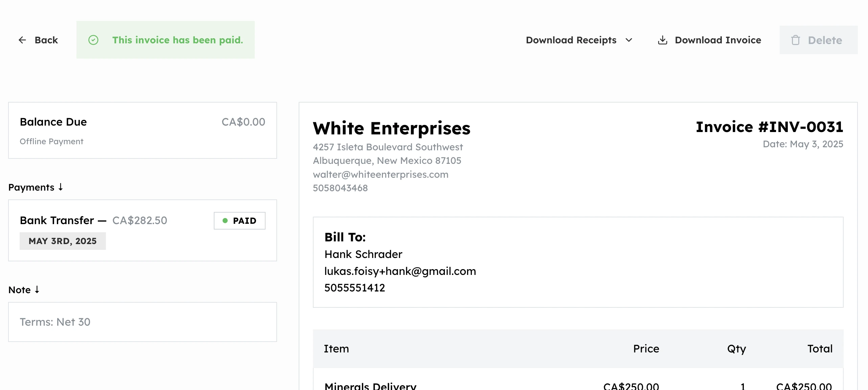Click the green paid checkmark icon
The width and height of the screenshot is (868, 390).
click(93, 40)
